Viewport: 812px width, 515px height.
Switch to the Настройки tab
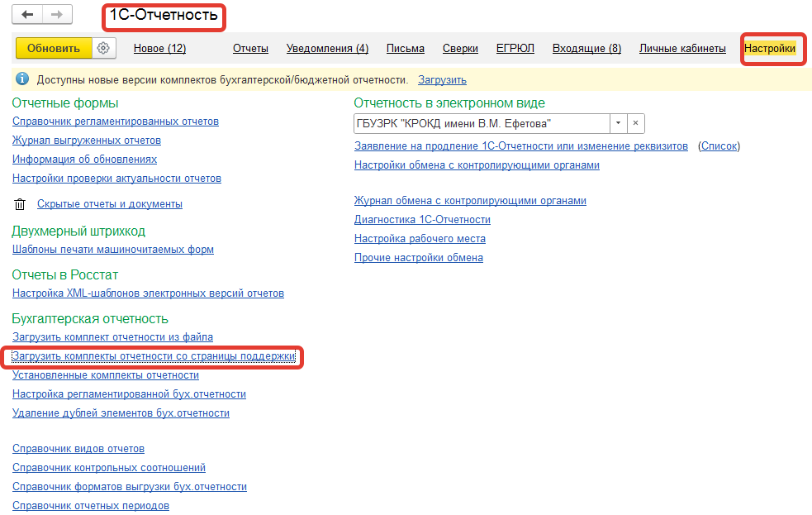(769, 49)
